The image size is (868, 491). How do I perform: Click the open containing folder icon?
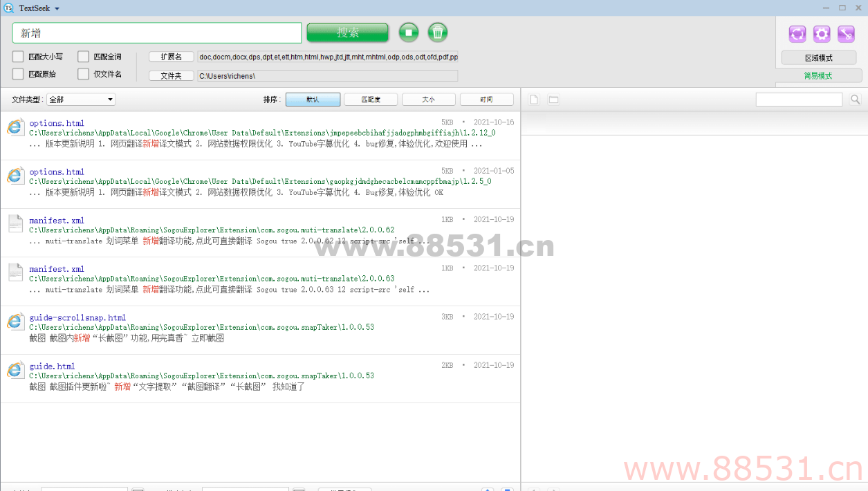point(553,100)
